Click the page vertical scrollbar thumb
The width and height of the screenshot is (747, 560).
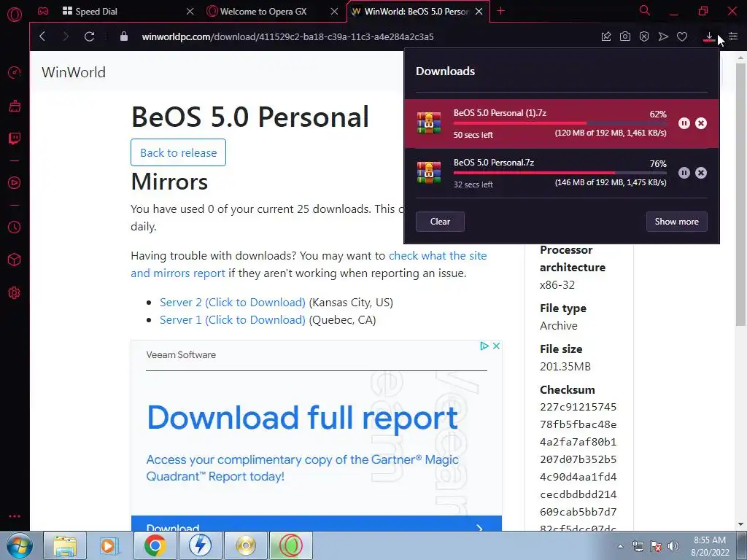tap(740, 195)
